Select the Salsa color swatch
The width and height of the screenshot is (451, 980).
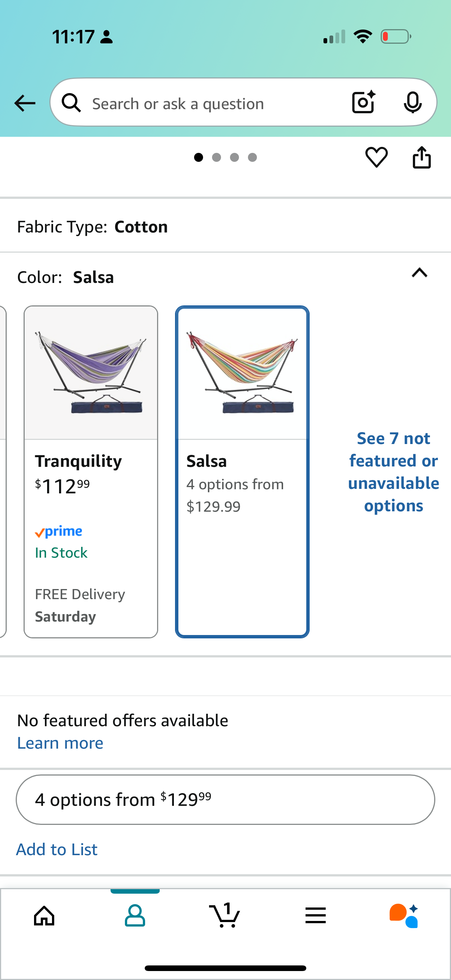pos(242,471)
